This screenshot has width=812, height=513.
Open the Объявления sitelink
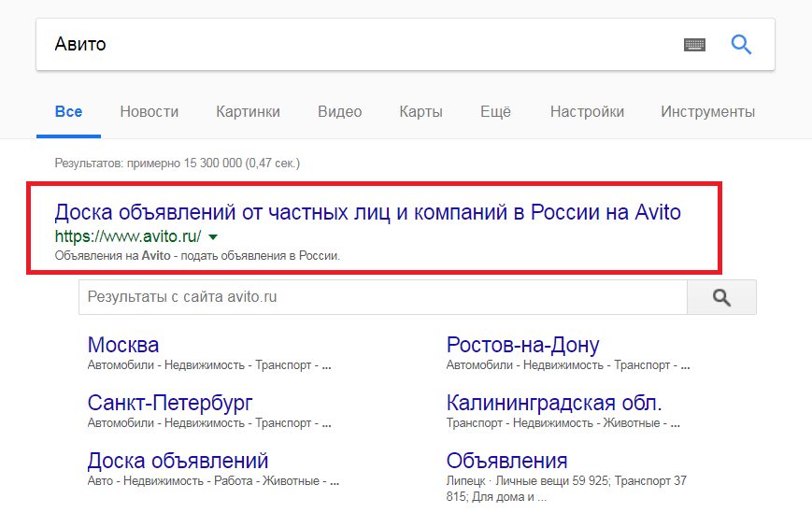click(x=507, y=461)
